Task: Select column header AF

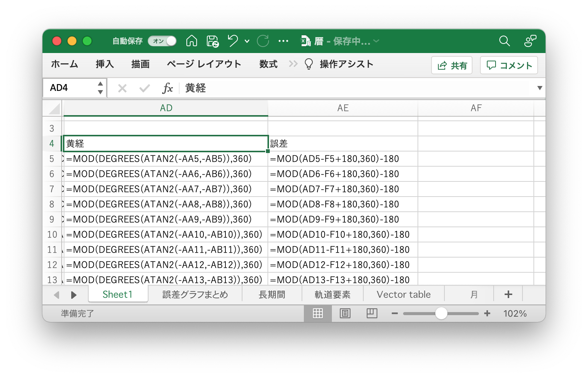Action: tap(476, 108)
